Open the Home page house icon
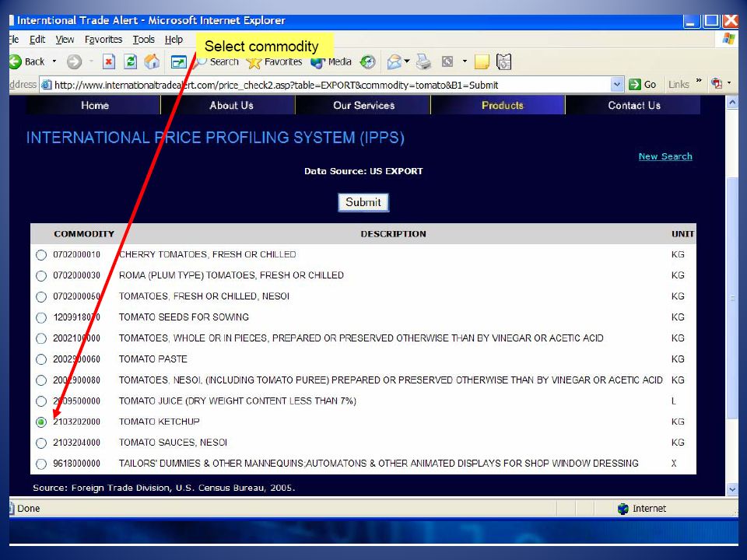Image resolution: width=747 pixels, height=560 pixels. 152,61
